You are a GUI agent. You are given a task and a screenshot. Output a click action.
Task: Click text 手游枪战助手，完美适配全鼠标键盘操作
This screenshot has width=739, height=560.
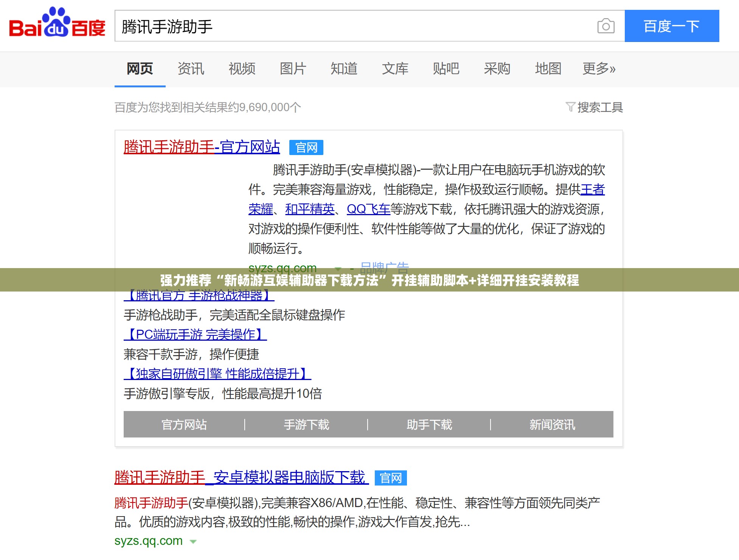tap(234, 315)
